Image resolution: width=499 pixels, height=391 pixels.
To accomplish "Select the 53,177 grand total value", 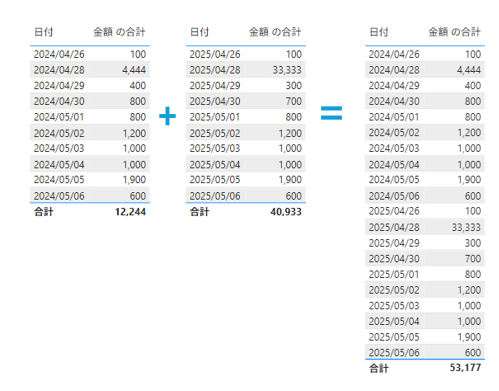I will coord(465,368).
